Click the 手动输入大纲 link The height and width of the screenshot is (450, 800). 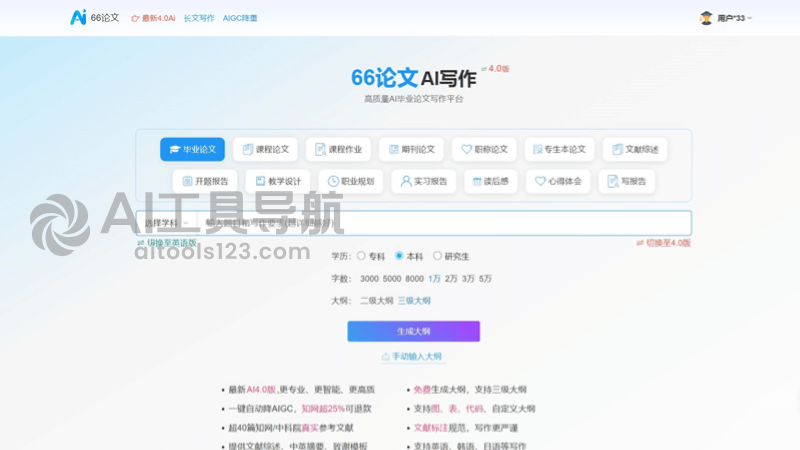(412, 356)
